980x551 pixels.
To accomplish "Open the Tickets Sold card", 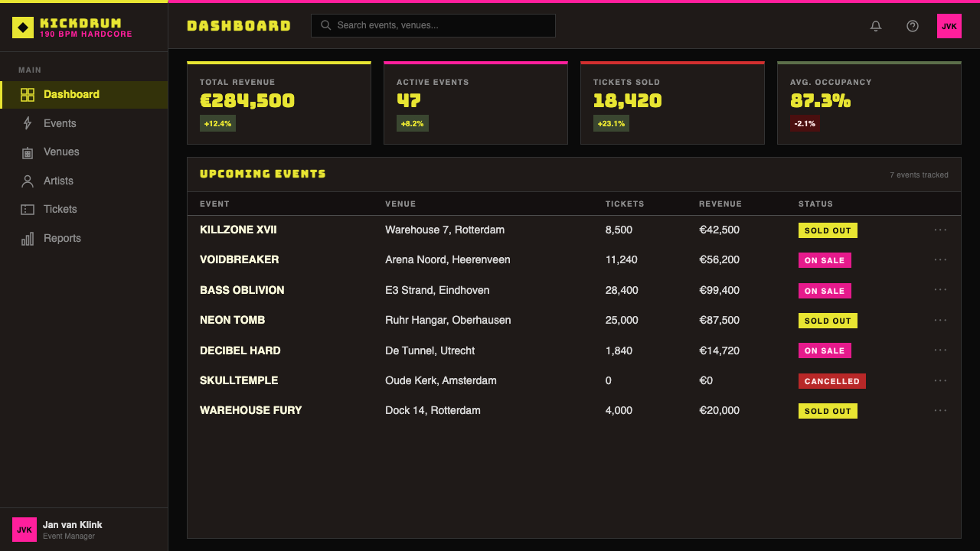I will (672, 103).
